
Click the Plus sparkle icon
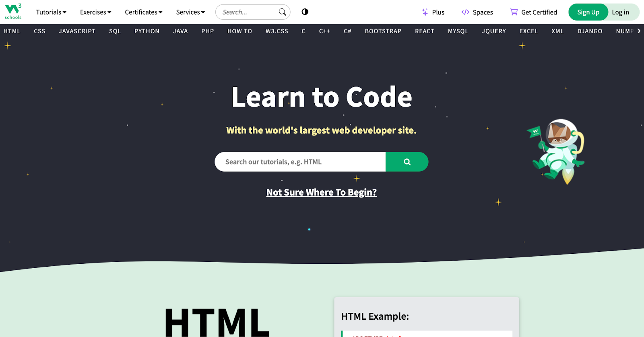[425, 12]
